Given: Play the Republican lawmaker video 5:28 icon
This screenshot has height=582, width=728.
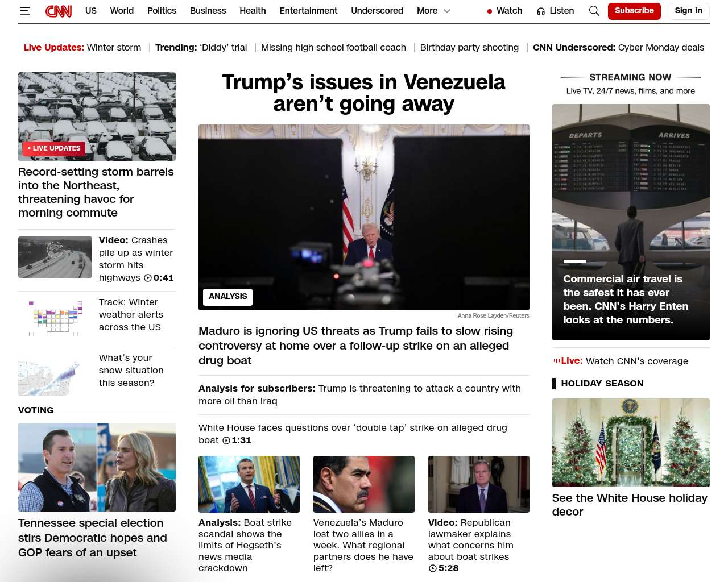Looking at the screenshot, I should pyautogui.click(x=433, y=568).
